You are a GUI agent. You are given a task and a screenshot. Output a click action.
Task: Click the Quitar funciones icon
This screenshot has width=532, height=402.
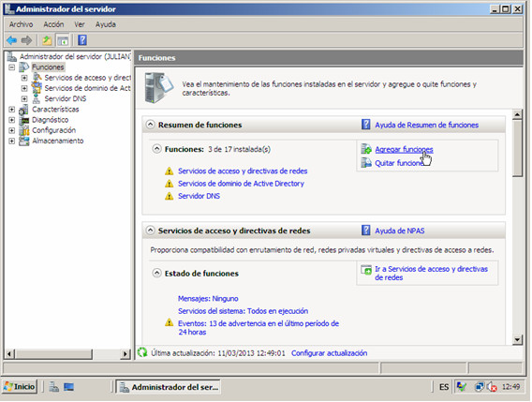point(366,163)
